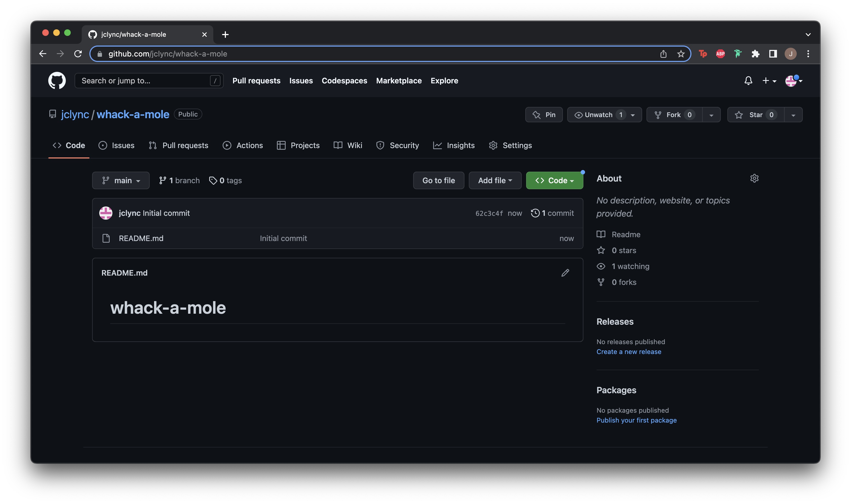Open the red Tp extension icon
This screenshot has width=851, height=504.
tap(703, 54)
